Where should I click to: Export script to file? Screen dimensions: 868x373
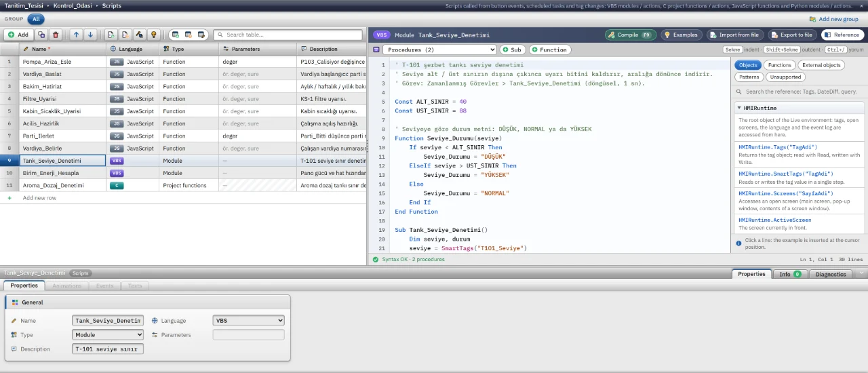coord(792,35)
